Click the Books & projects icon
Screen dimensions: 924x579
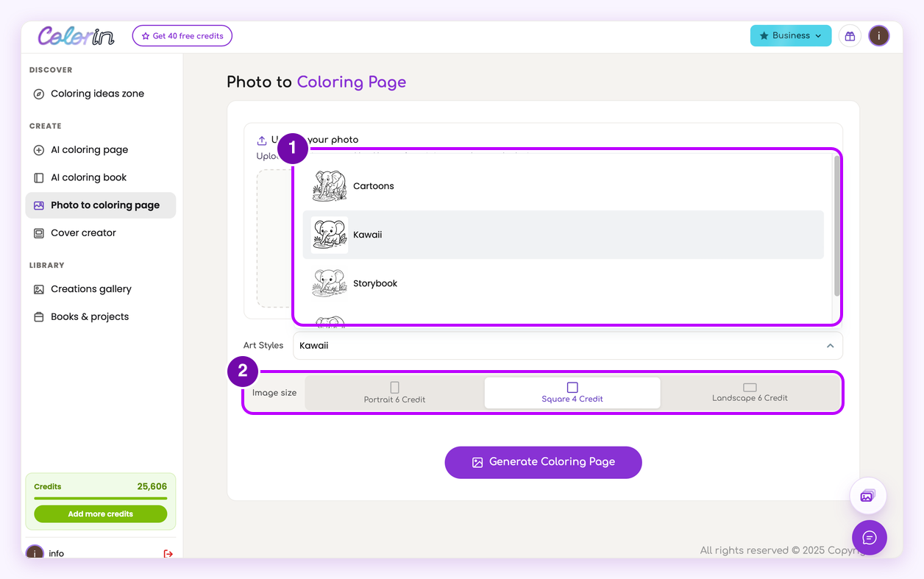(x=39, y=317)
